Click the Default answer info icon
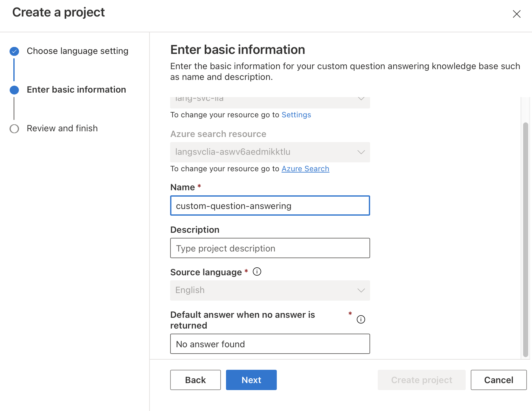Screen dimensions: 532x411 point(361,319)
